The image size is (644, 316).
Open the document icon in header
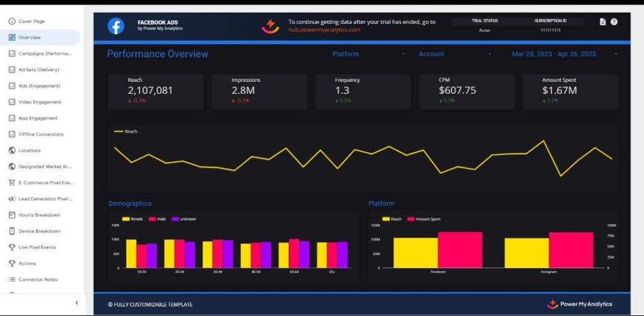coord(602,22)
